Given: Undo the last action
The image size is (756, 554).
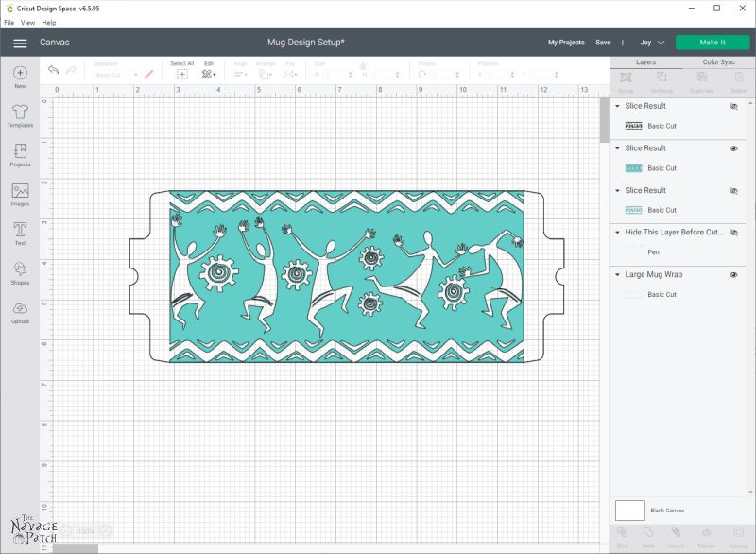Looking at the screenshot, I should (x=53, y=70).
